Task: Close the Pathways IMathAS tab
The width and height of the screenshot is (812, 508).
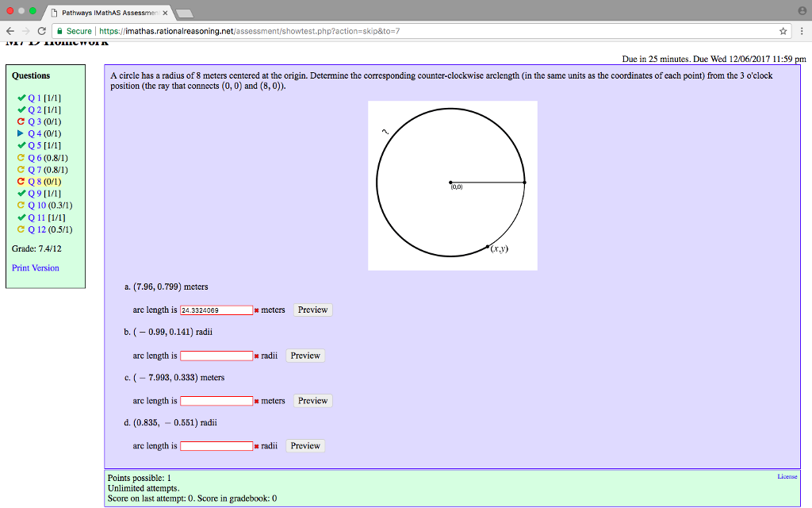Action: tap(165, 13)
